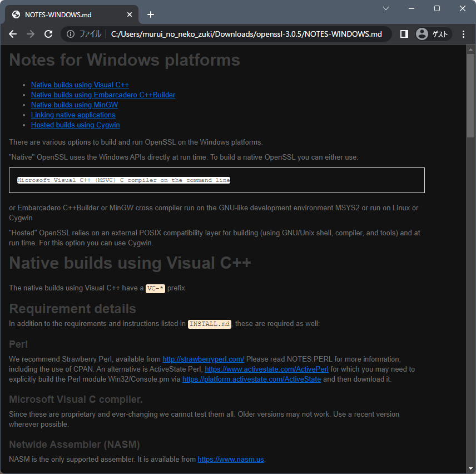Open a new tab with plus button

(151, 14)
